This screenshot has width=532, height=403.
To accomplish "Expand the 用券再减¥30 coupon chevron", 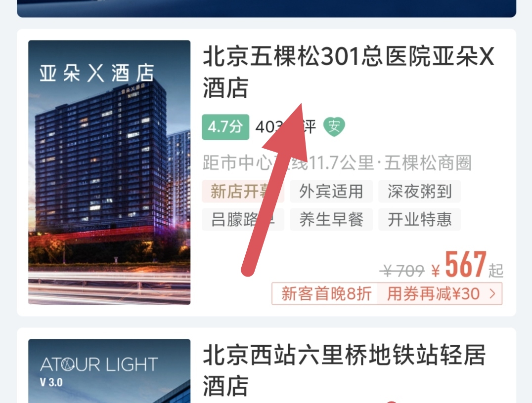I will [x=492, y=294].
